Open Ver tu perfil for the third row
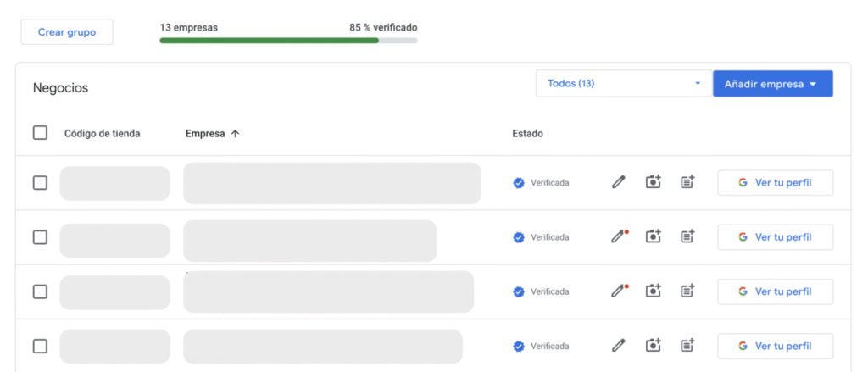This screenshot has width=868, height=372. (775, 291)
